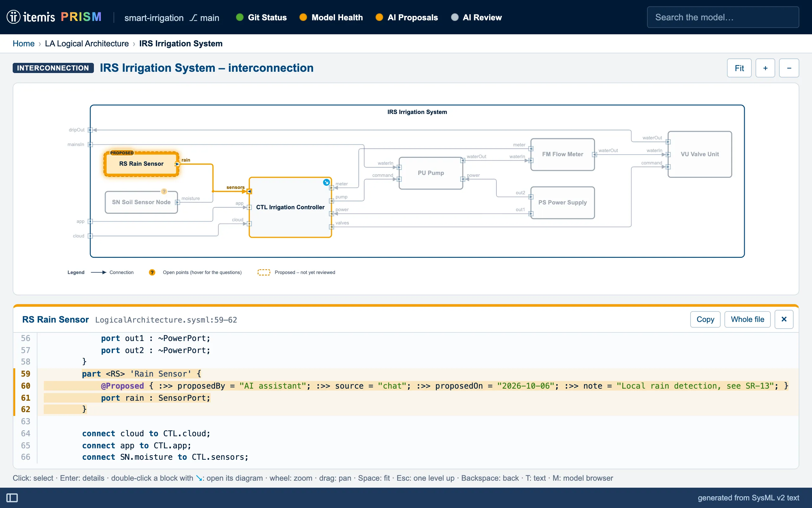The width and height of the screenshot is (812, 508).
Task: Open the Whole file view
Action: tap(747, 319)
